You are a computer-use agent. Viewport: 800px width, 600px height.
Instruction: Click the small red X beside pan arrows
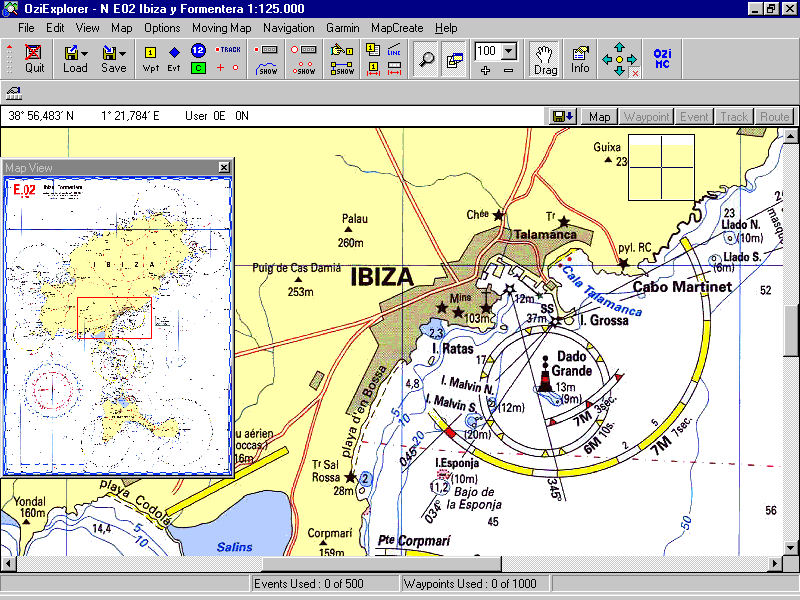635,73
